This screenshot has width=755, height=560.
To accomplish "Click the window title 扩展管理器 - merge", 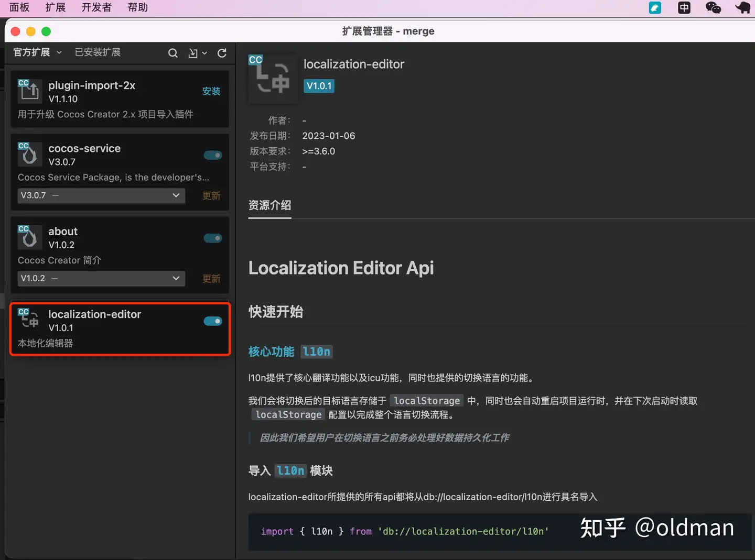I will click(x=388, y=31).
